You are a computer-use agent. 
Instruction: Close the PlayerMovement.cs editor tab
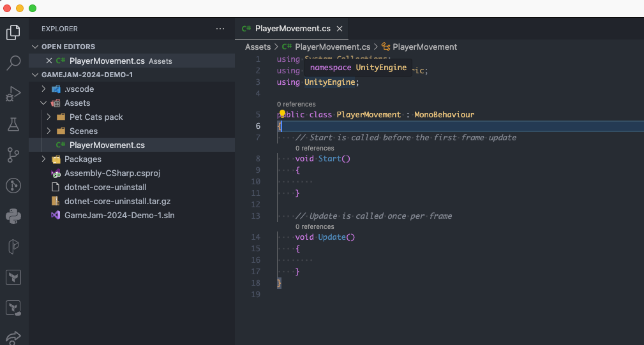point(340,29)
